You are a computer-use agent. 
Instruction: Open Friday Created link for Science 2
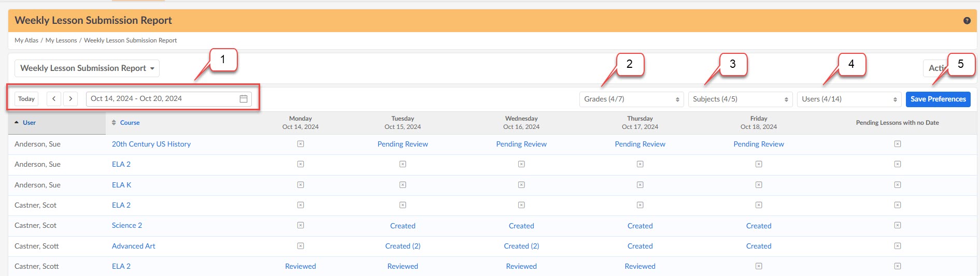[759, 226]
